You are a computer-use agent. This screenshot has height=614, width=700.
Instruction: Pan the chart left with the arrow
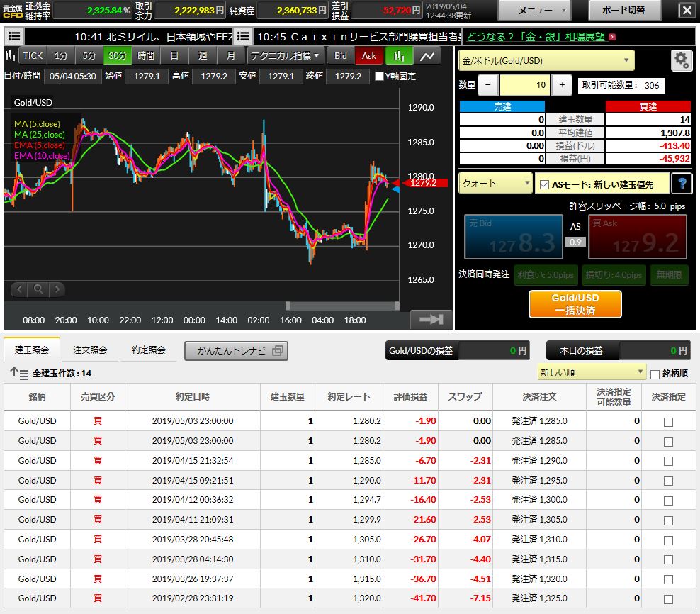pyautogui.click(x=19, y=289)
